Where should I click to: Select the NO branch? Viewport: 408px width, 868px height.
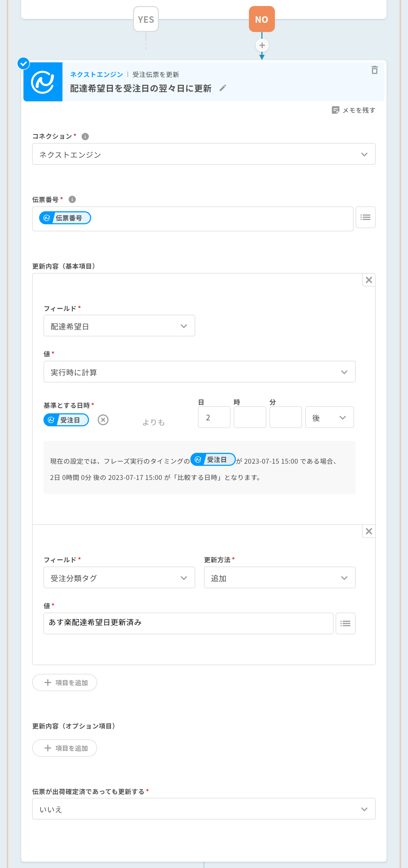(x=262, y=19)
